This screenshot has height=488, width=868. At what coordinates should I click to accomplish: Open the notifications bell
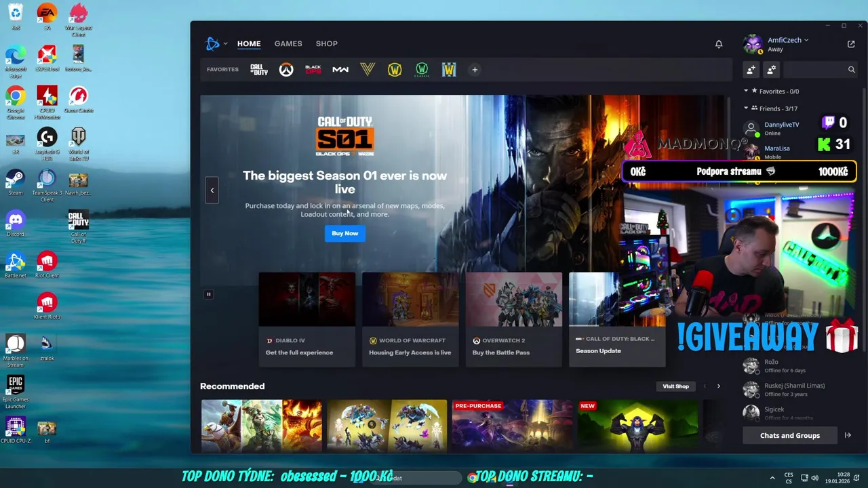point(719,44)
